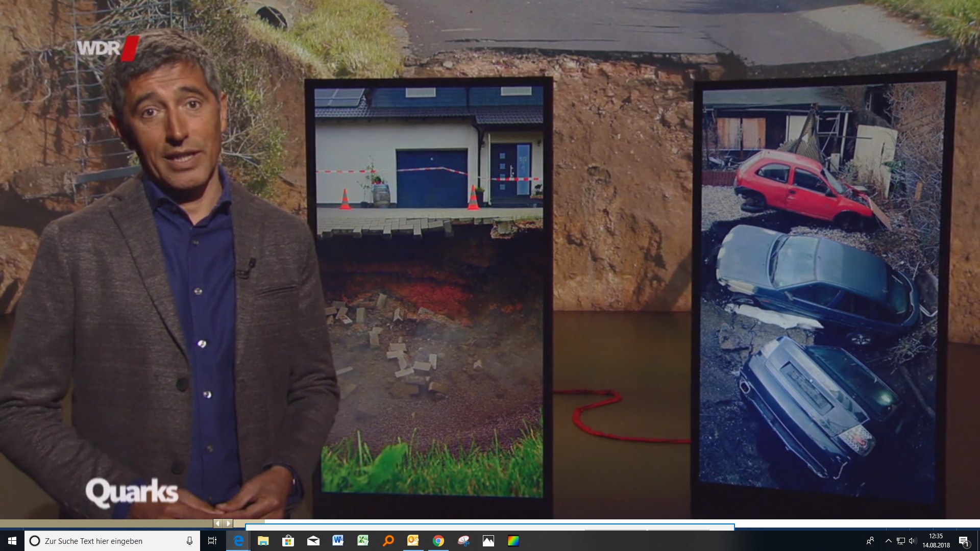
Task: Click the house sinkhole picture panel
Action: (429, 292)
